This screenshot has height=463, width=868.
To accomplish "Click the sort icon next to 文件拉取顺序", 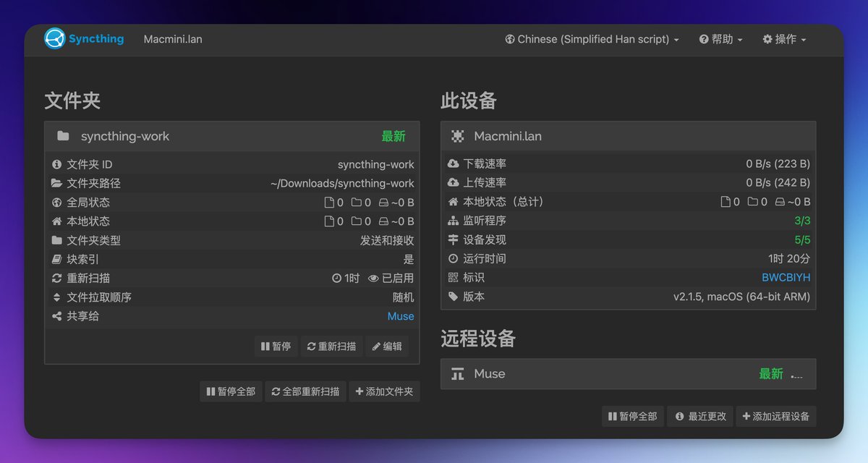I will tap(57, 297).
